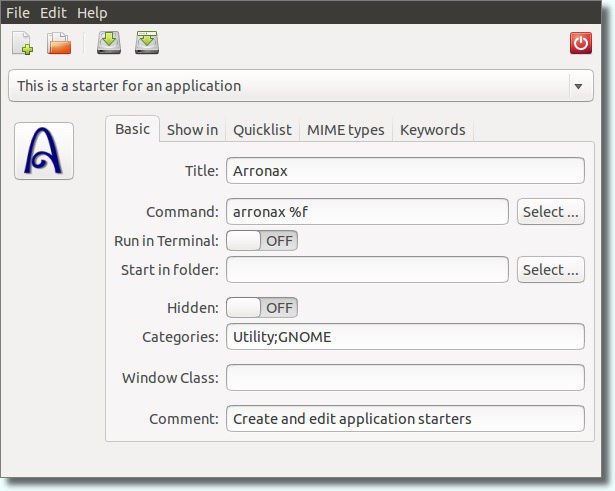
Task: Expand the starter type dropdown arrow
Action: pyautogui.click(x=578, y=86)
